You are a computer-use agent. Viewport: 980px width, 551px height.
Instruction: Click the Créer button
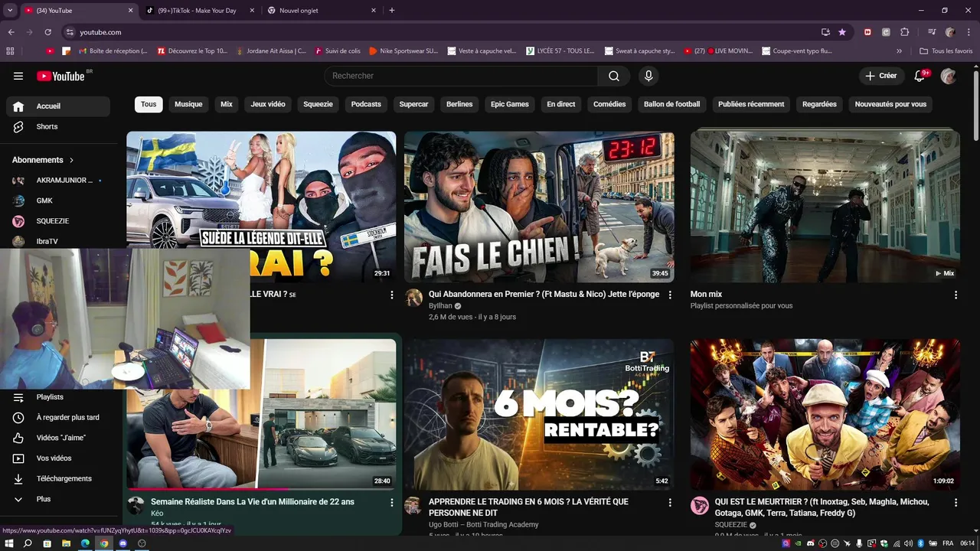point(881,76)
